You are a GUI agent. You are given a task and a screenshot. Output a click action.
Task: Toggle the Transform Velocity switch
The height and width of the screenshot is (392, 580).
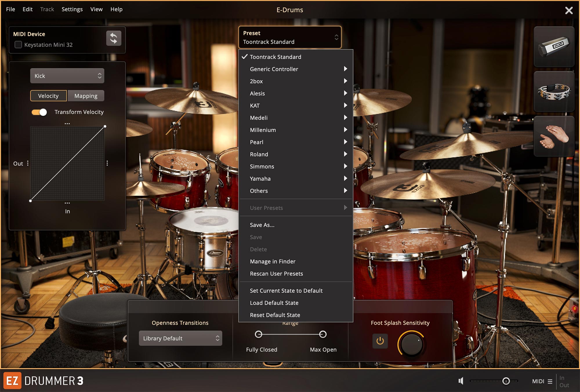pos(39,112)
